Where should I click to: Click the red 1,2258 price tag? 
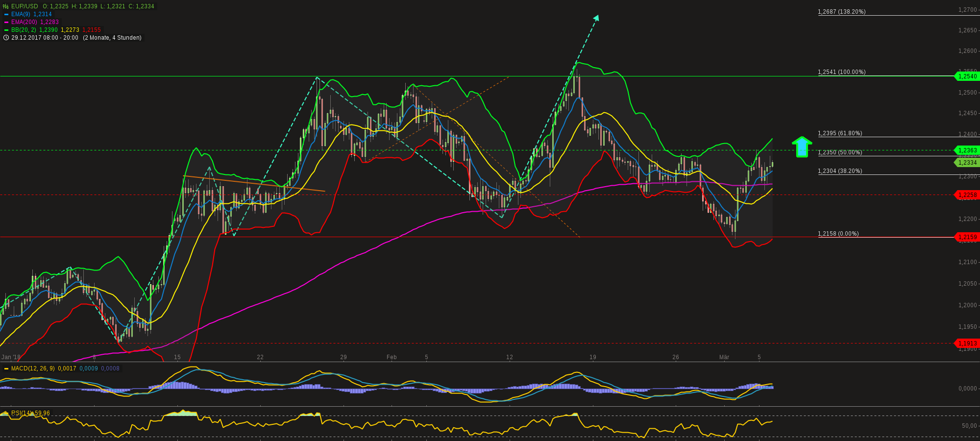(x=967, y=195)
